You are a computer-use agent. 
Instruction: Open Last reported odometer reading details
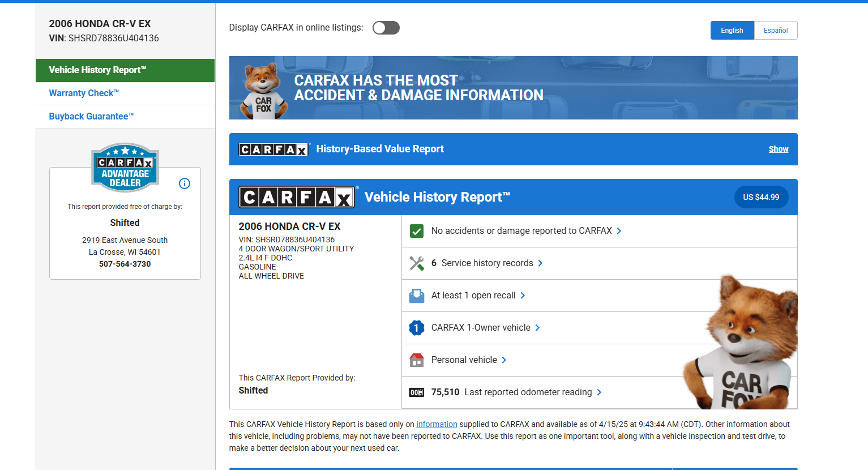pyautogui.click(x=511, y=392)
